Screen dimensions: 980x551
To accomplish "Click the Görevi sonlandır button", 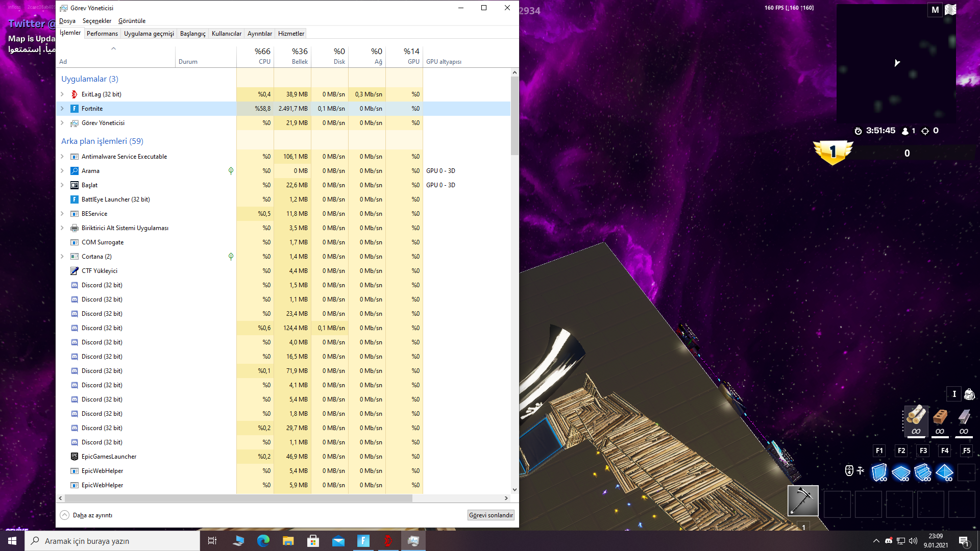I will point(491,515).
